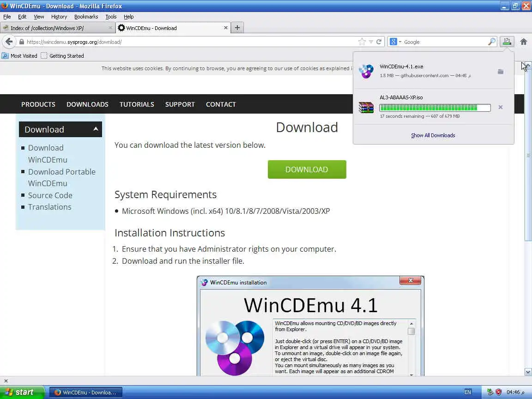
Task: Click the padlock site identity icon
Action: [22, 42]
